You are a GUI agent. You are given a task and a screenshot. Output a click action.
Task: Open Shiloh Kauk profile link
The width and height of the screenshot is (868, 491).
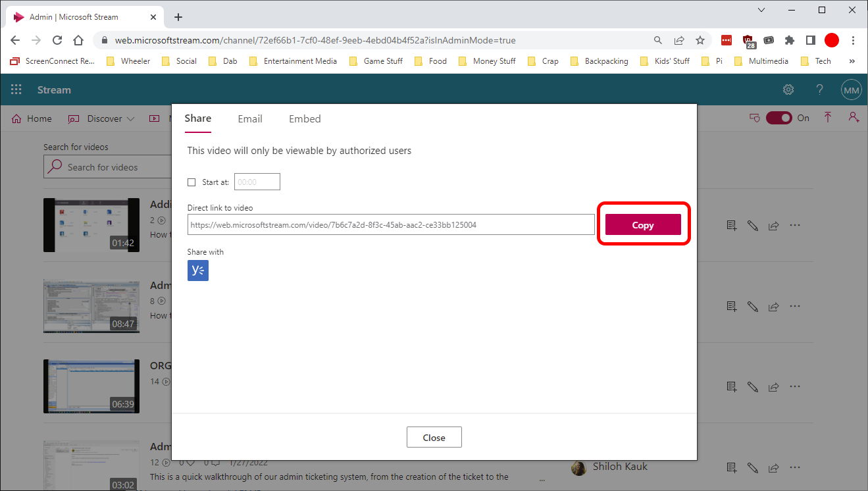click(620, 467)
